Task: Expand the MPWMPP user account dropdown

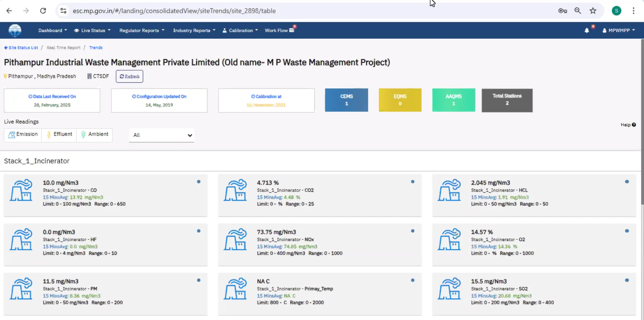Action: coord(618,31)
